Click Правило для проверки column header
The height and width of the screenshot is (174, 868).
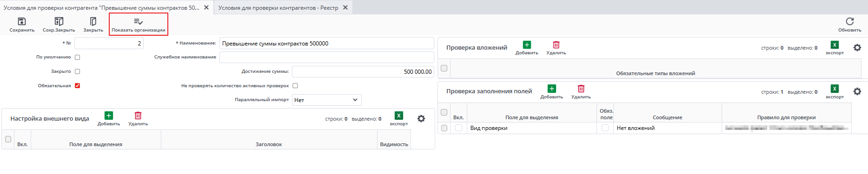[786, 117]
